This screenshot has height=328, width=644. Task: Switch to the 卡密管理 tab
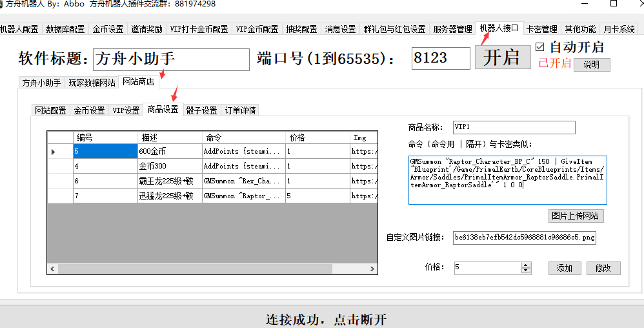click(541, 29)
